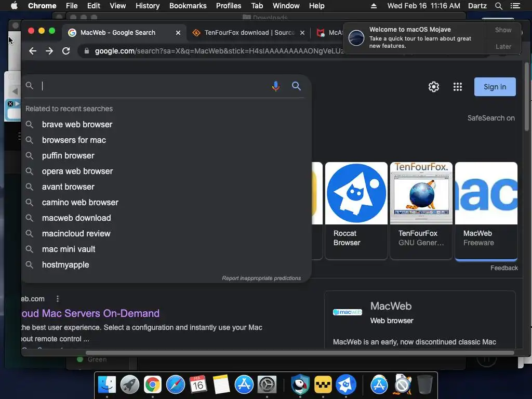This screenshot has height=399, width=532.
Task: Close the MacWeb - Google Search tab
Action: coord(178,33)
